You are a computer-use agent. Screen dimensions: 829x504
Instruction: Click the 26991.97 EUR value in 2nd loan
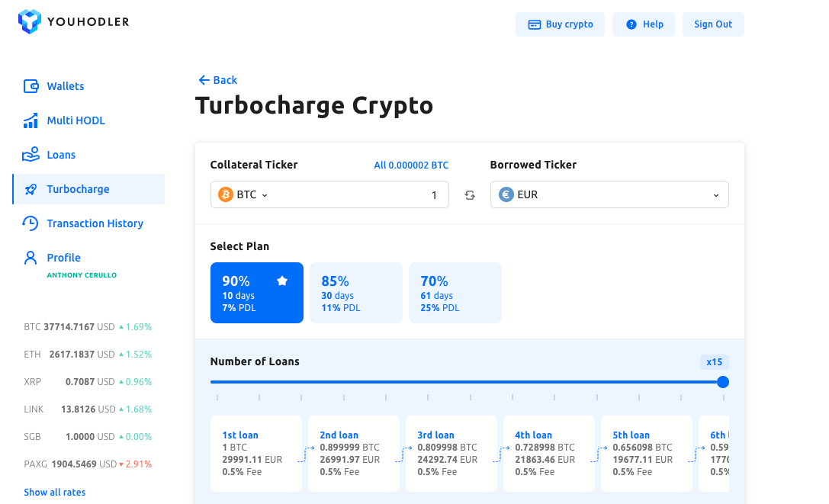click(x=350, y=460)
